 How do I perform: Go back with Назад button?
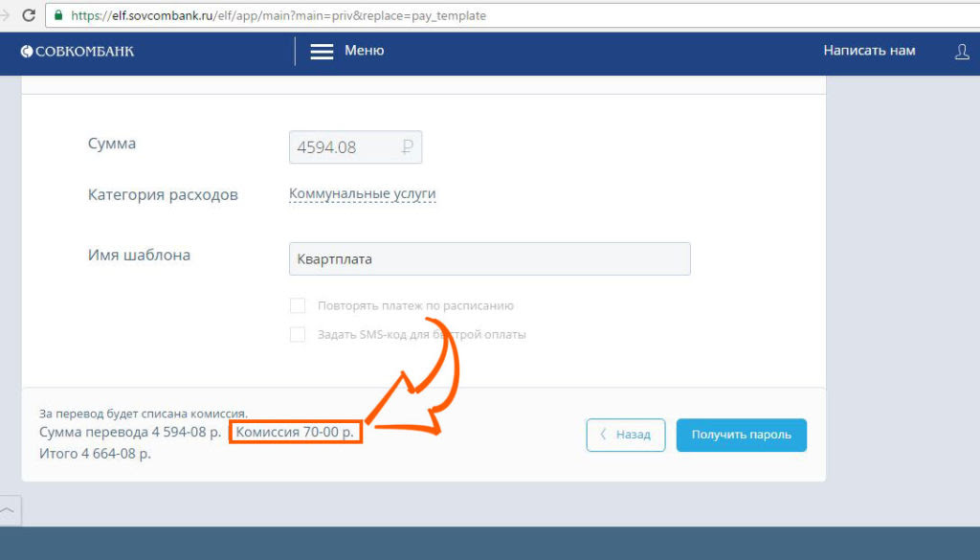[626, 435]
